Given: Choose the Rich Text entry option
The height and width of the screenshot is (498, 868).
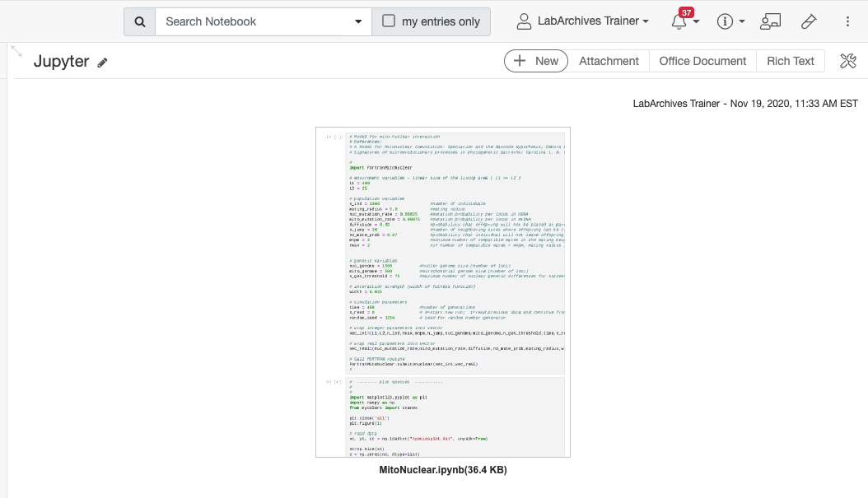Looking at the screenshot, I should (x=790, y=61).
